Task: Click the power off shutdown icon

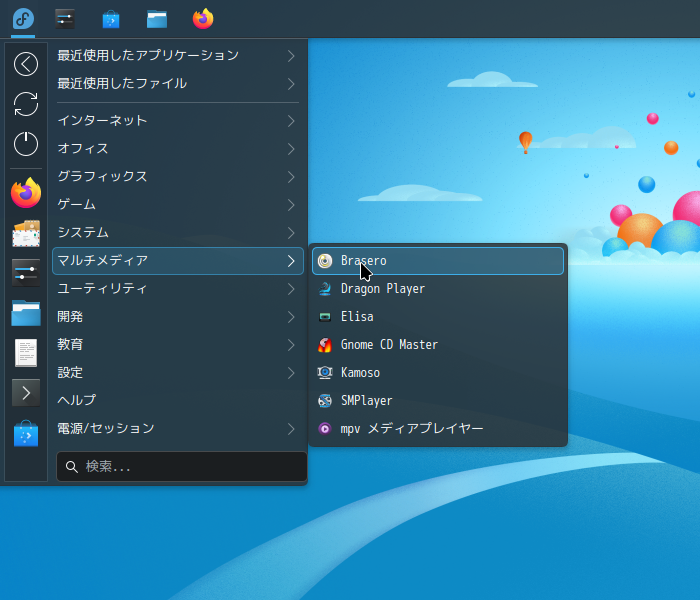Action: point(26,144)
